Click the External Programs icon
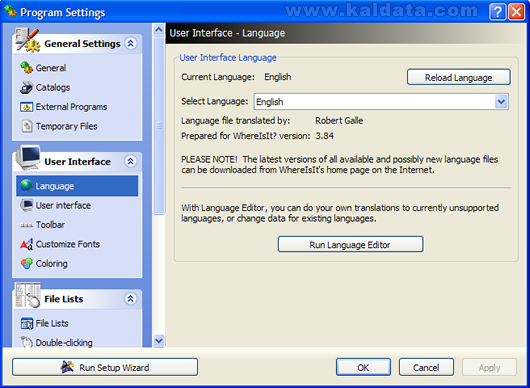 coord(26,107)
